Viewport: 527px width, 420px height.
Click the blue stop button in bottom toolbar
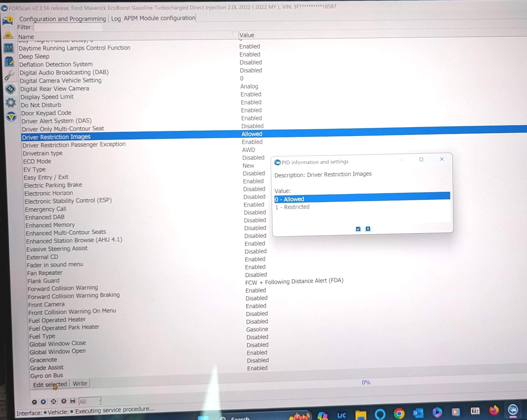pyautogui.click(x=43, y=401)
